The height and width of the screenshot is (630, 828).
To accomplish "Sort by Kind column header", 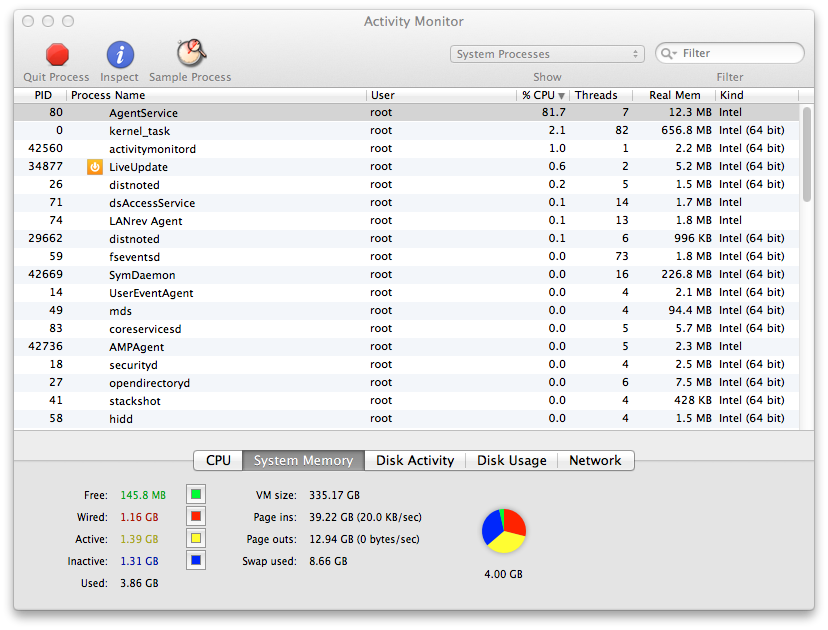I will [x=757, y=95].
